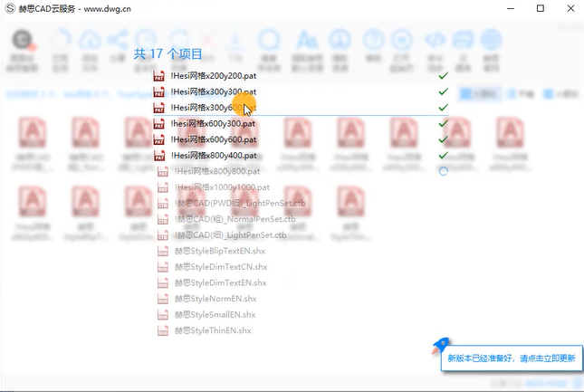Select the file name !Hesi网格x600y600.pat
The width and height of the screenshot is (584, 392).
point(214,139)
